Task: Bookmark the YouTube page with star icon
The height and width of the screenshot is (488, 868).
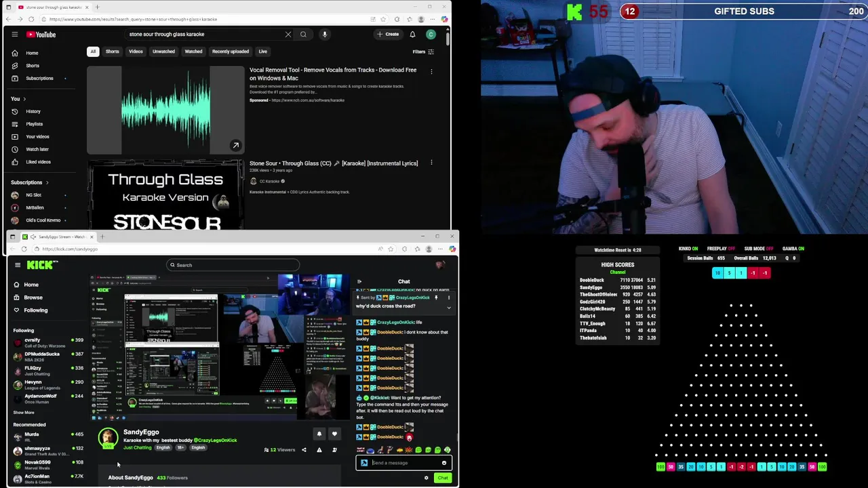Action: 383,19
